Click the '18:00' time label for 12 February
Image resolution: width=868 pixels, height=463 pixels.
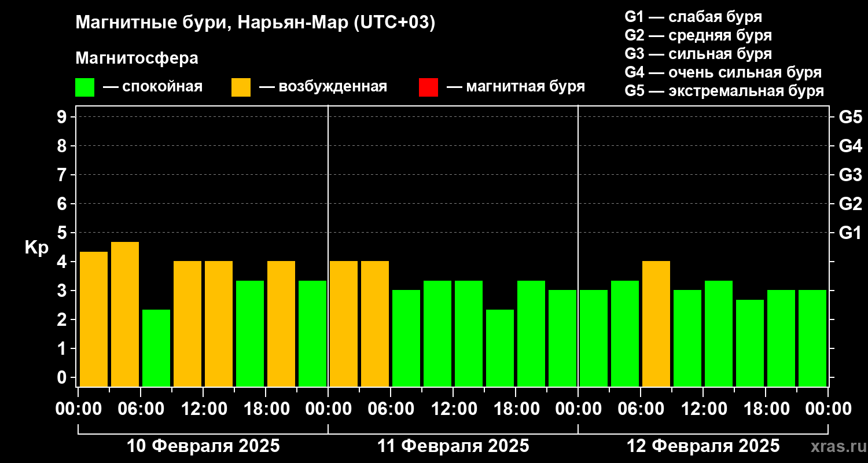point(766,409)
